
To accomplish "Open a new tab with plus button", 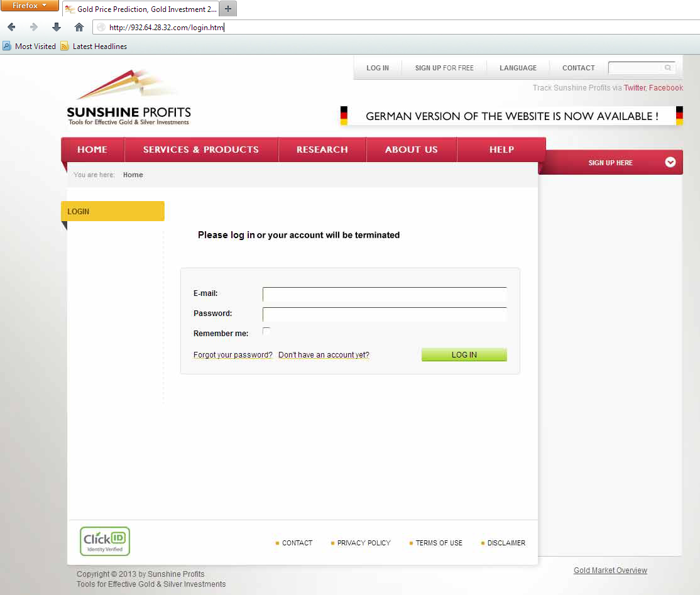I will pyautogui.click(x=228, y=8).
